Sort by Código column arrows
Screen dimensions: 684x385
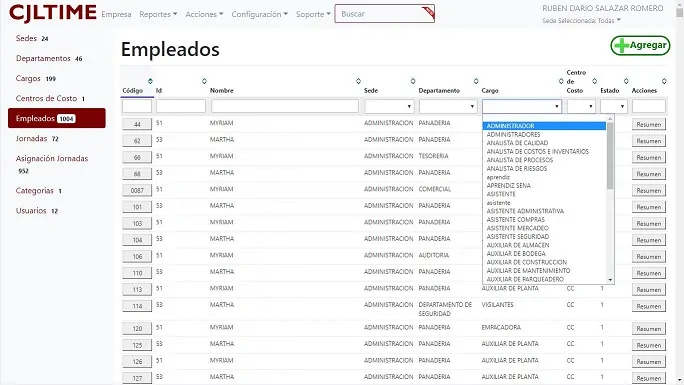click(x=150, y=81)
